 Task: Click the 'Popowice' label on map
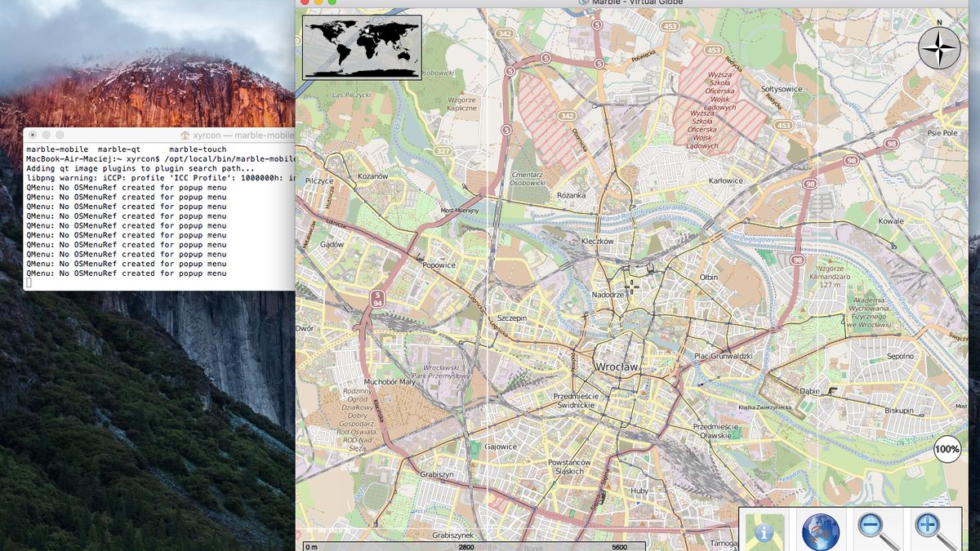[439, 265]
